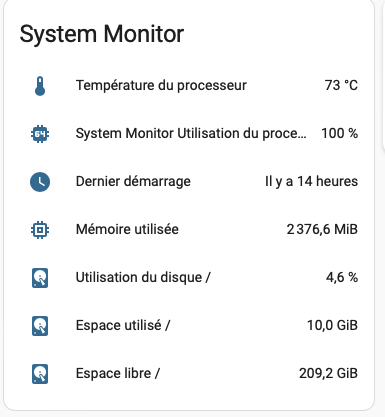The image size is (385, 417).
Task: Click the hard disk icon beside Espace libre
Action: [40, 374]
